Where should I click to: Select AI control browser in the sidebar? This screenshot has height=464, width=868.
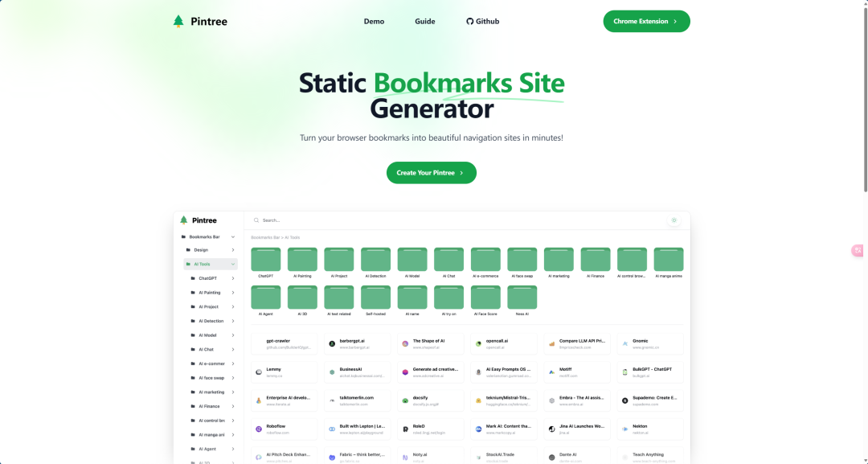coord(213,421)
